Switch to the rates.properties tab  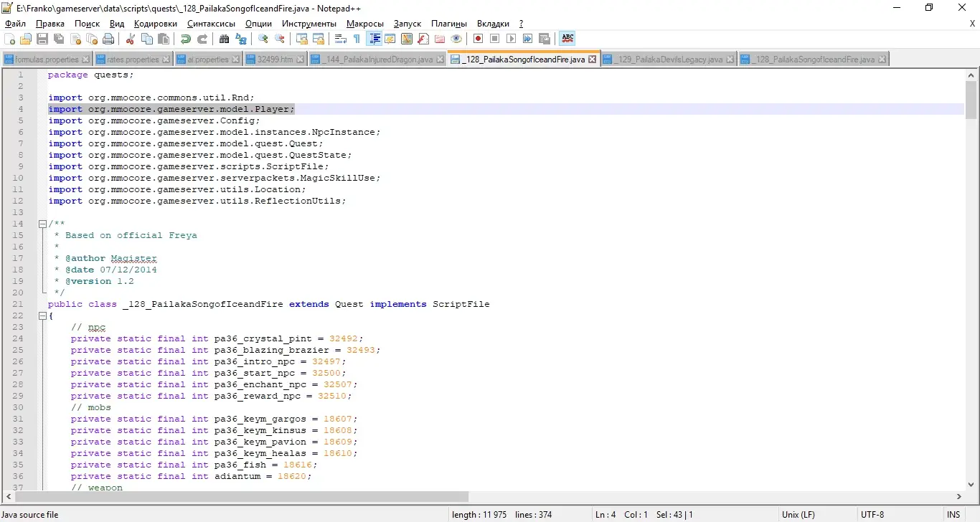pyautogui.click(x=133, y=60)
